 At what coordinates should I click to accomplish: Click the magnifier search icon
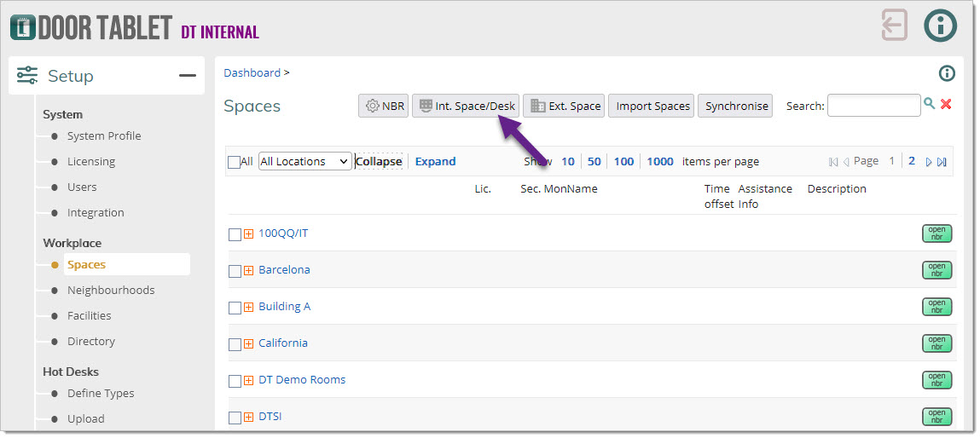point(929,104)
